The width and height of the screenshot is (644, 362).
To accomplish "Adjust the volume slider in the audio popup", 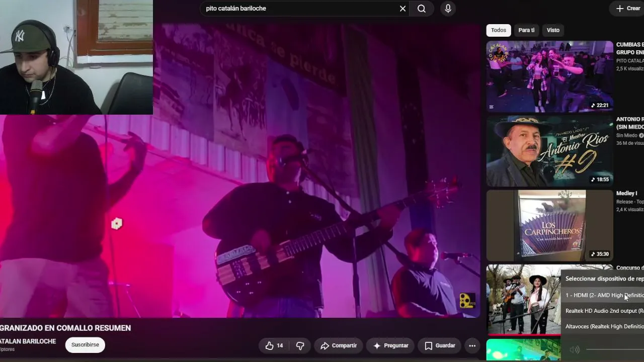I will [x=615, y=349].
